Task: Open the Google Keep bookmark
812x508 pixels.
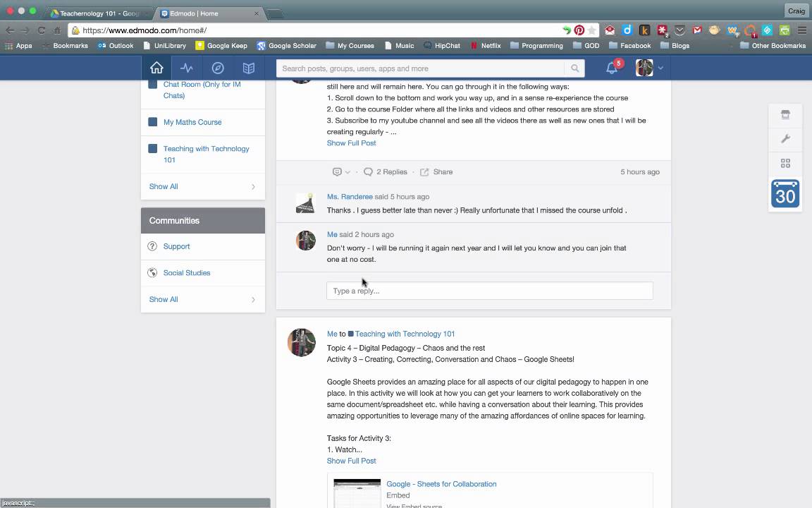Action: [x=221, y=46]
